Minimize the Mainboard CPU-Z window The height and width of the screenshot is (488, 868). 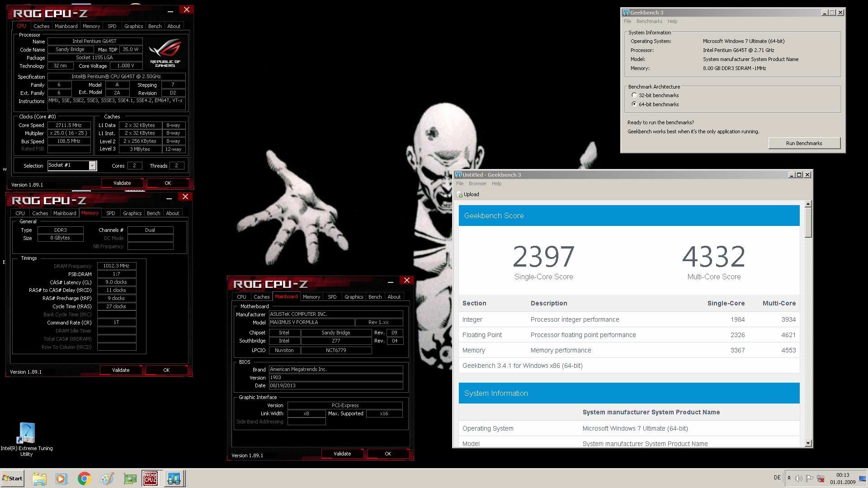(390, 282)
